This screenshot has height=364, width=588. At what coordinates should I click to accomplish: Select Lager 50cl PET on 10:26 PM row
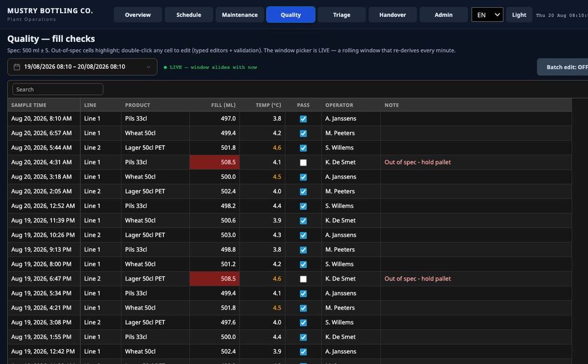pos(155,235)
